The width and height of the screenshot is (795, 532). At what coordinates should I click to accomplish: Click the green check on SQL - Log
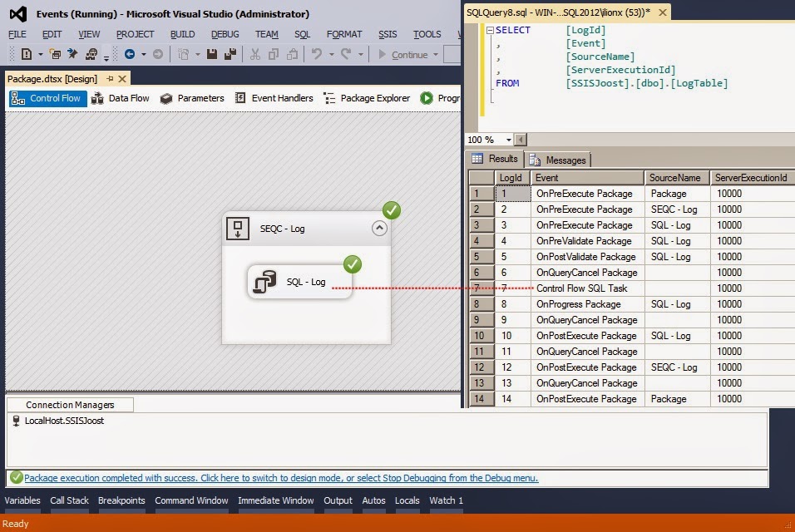353,264
